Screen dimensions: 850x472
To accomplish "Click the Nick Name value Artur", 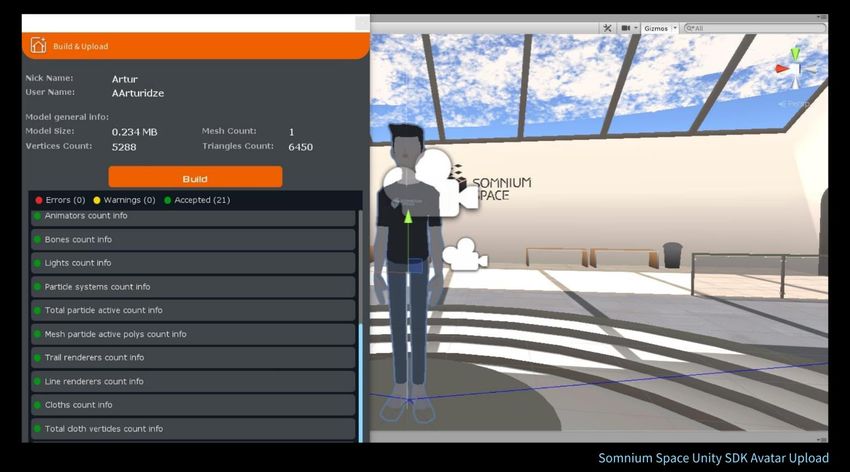I will click(125, 79).
